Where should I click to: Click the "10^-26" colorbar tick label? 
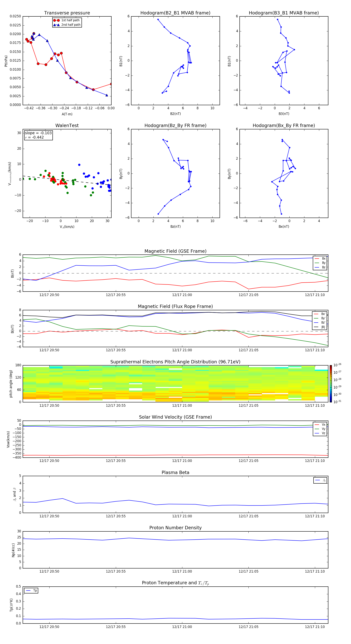pyautogui.click(x=337, y=365)
